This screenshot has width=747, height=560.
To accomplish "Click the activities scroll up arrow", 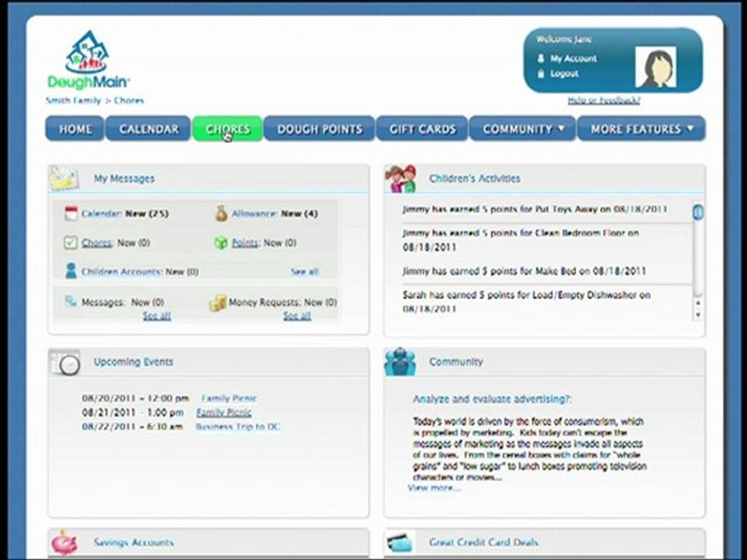I will pyautogui.click(x=698, y=303).
